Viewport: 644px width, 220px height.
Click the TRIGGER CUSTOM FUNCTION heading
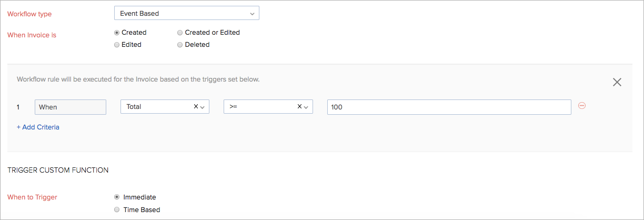coord(58,170)
